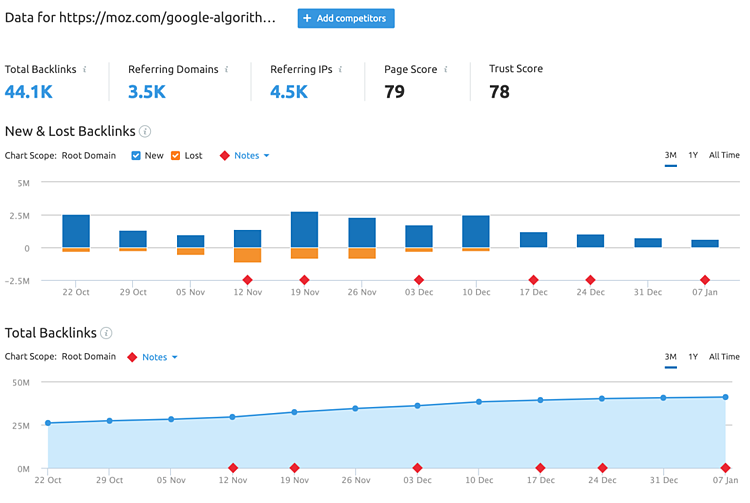Image resolution: width=750 pixels, height=503 pixels.
Task: Click 24 Dec note marker in New & Lost chart
Action: (x=590, y=280)
